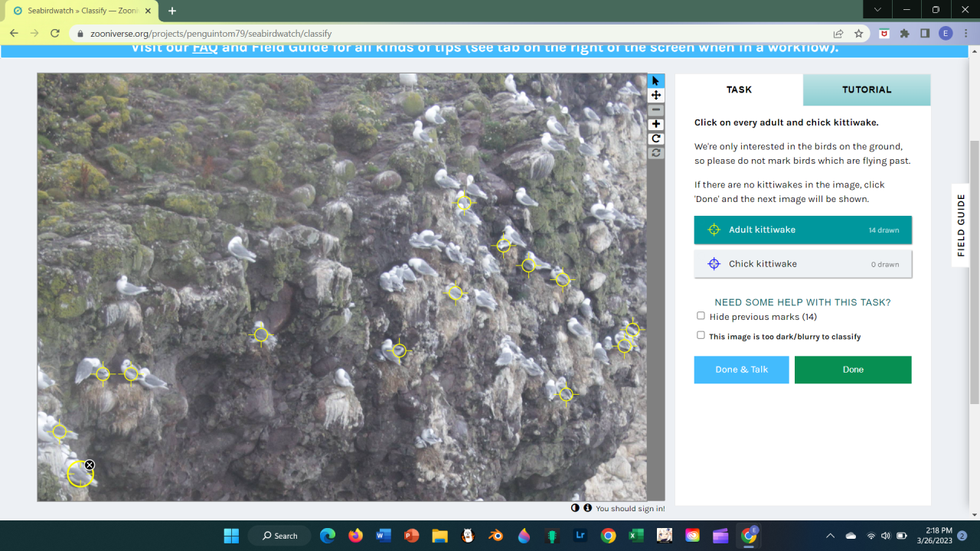
Task: Open the FAQ link in banner
Action: (x=205, y=47)
